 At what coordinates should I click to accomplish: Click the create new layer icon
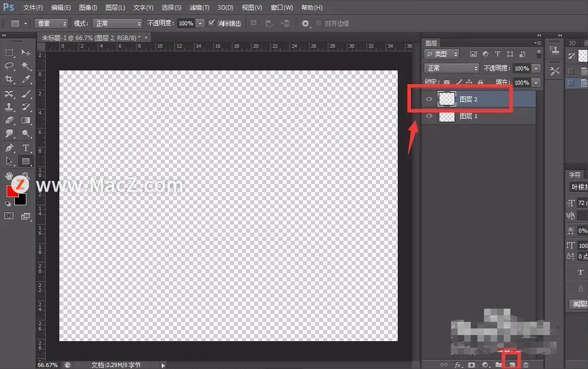pos(512,364)
